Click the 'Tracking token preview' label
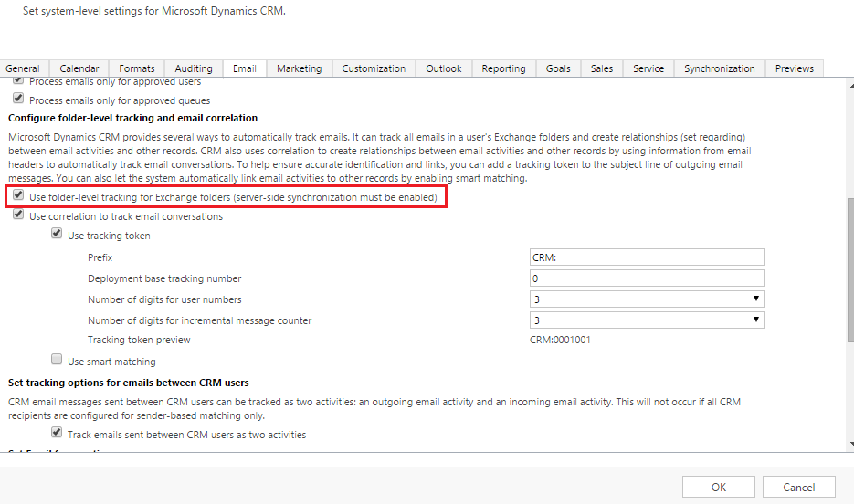 click(139, 341)
